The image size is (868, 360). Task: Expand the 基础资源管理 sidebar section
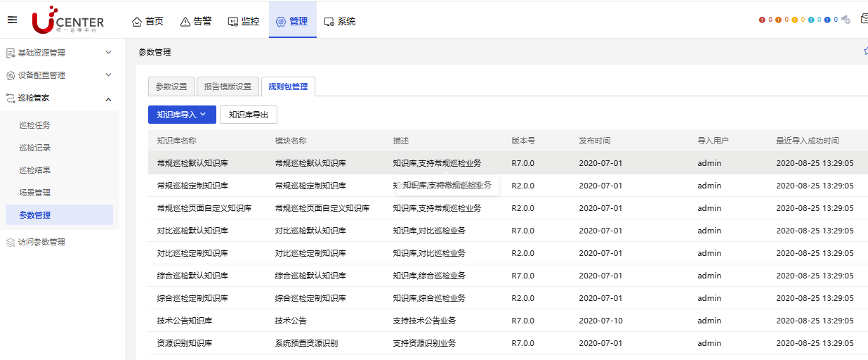[108, 53]
